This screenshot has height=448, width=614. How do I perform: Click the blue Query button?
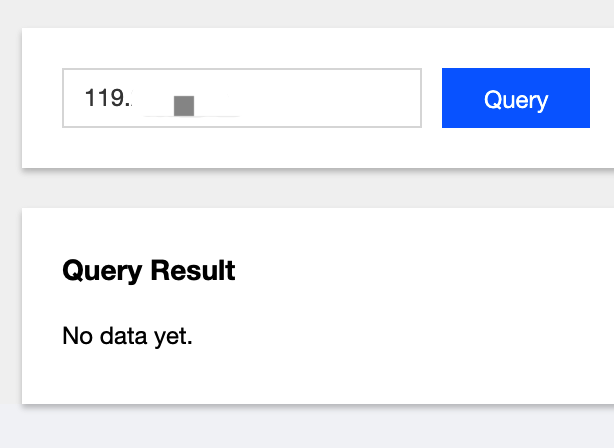point(515,98)
